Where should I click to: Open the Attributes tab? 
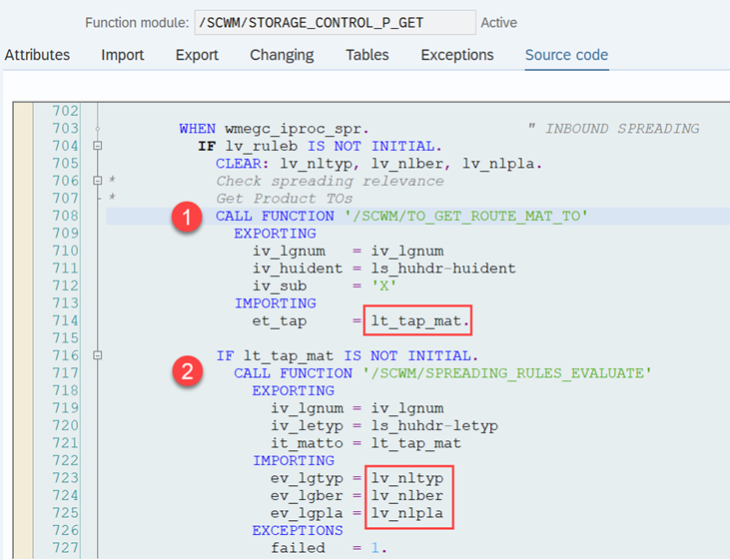(x=37, y=55)
